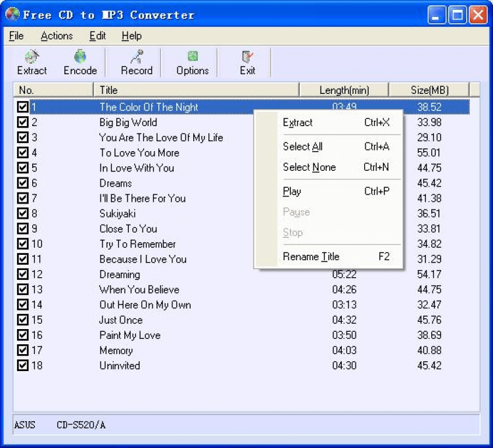Open the Edit menu
493x448 pixels.
click(x=97, y=36)
